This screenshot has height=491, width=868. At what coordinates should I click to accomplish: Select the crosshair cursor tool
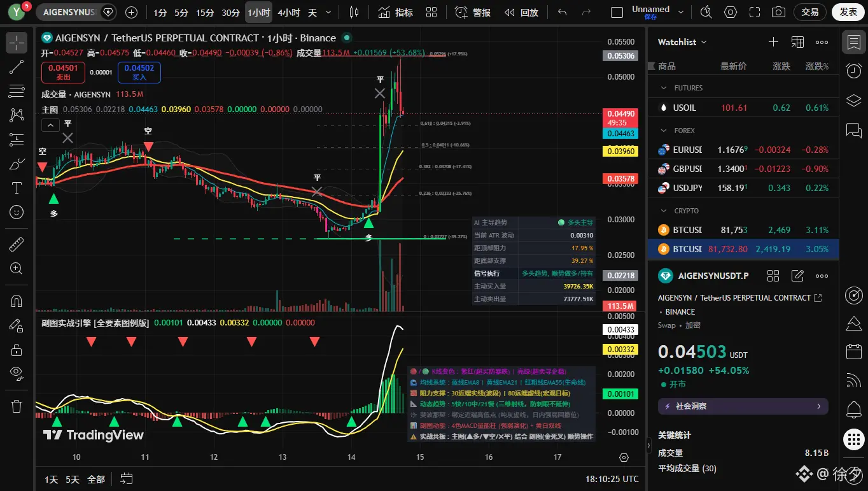pyautogui.click(x=17, y=43)
